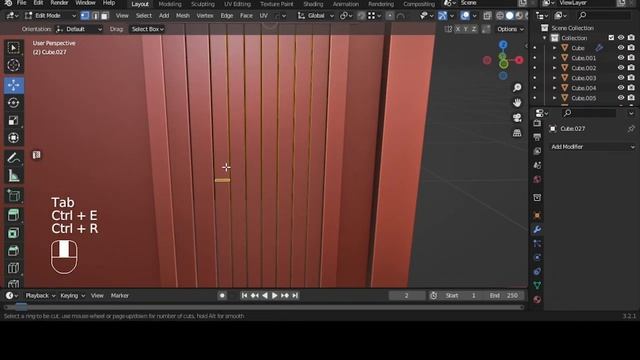The height and width of the screenshot is (360, 640).
Task: Open the Playback menu
Action: coord(40,296)
